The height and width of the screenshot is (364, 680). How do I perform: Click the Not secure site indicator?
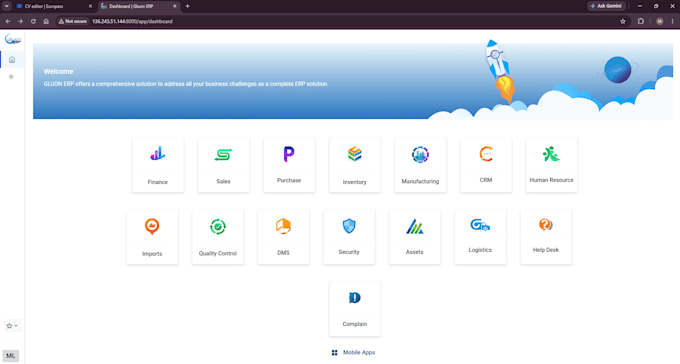[x=73, y=21]
